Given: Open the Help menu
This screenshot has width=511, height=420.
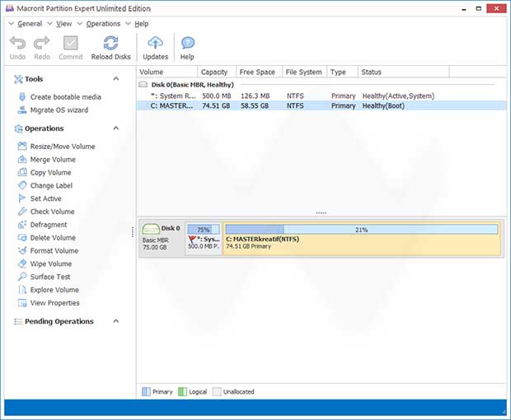Looking at the screenshot, I should [x=142, y=24].
